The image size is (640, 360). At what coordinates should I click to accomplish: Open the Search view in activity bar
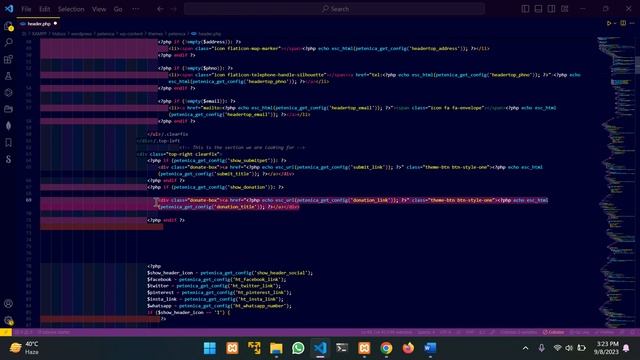click(x=8, y=42)
